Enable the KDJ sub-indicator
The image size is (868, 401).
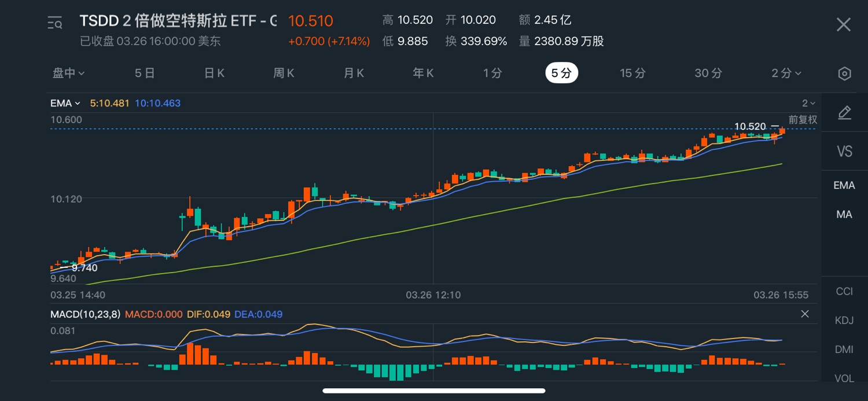(x=844, y=320)
